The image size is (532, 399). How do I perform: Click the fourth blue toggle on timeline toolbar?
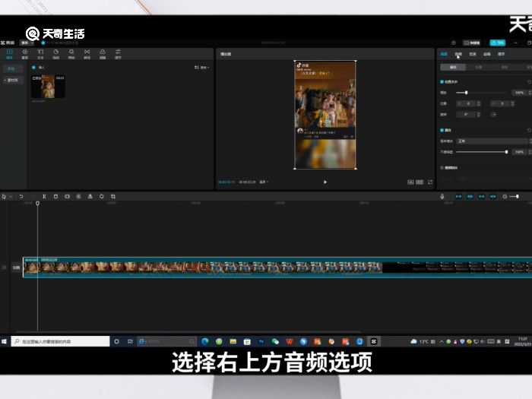493,196
